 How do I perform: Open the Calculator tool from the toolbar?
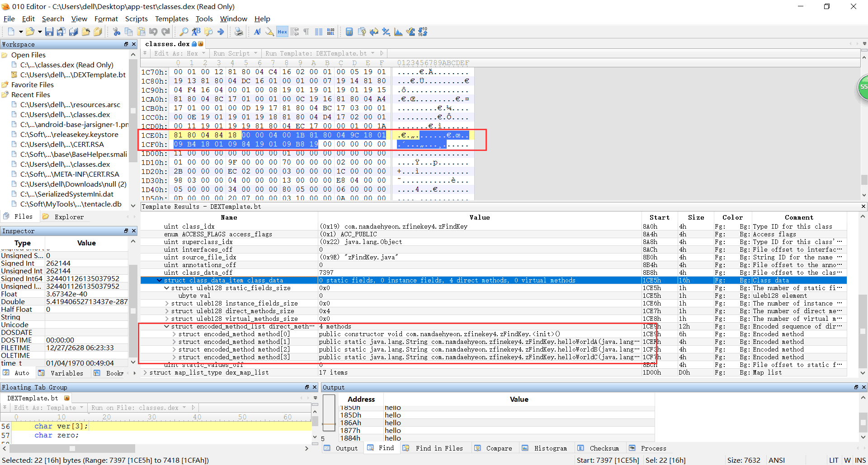pyautogui.click(x=349, y=32)
